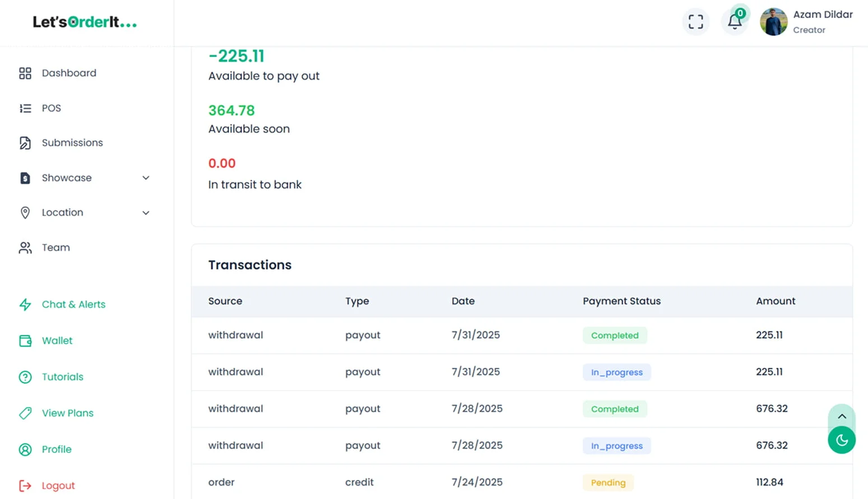Click the Team people icon
Viewport: 868px width, 499px height.
pos(25,248)
